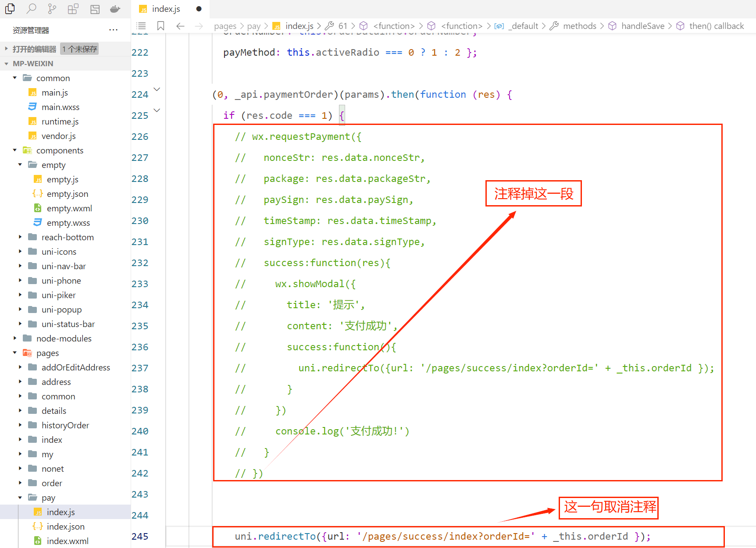Click the methods breadcrumb item

click(579, 26)
